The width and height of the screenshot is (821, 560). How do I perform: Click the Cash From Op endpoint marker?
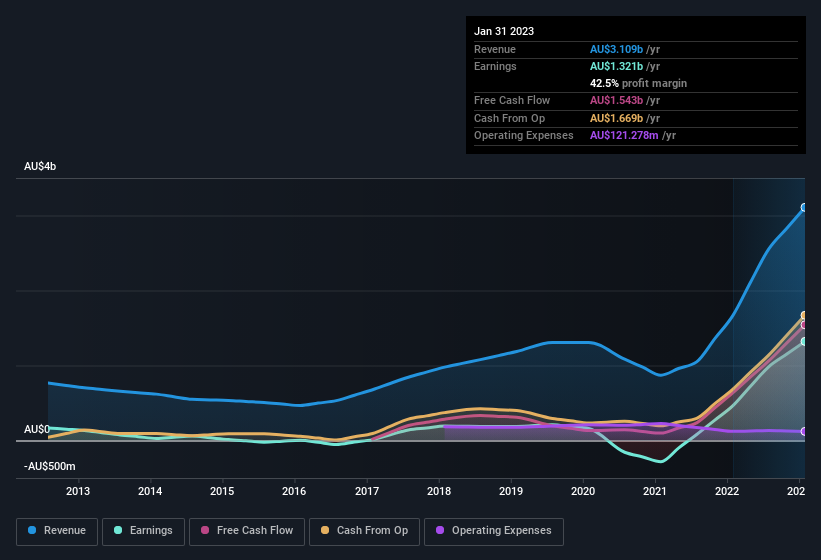[804, 316]
